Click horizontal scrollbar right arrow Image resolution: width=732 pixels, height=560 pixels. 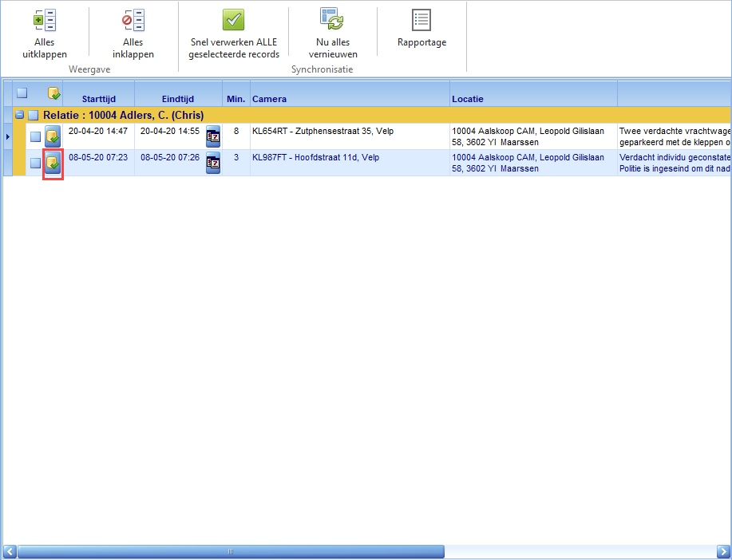click(x=723, y=551)
